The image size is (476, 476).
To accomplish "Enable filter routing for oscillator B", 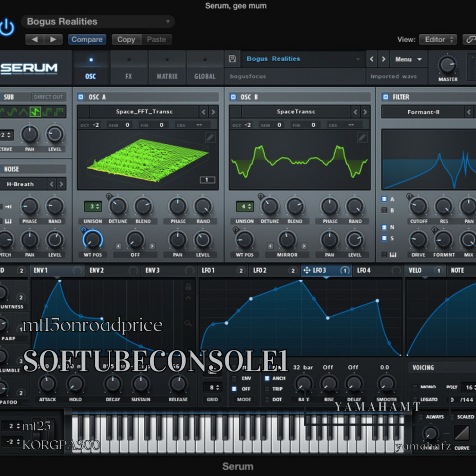I will pos(384,210).
